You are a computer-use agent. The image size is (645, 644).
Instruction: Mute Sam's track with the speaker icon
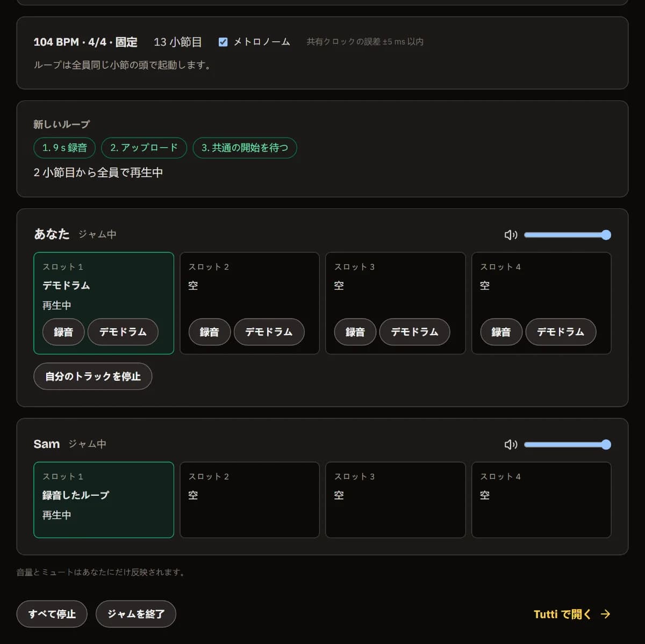[x=511, y=444]
